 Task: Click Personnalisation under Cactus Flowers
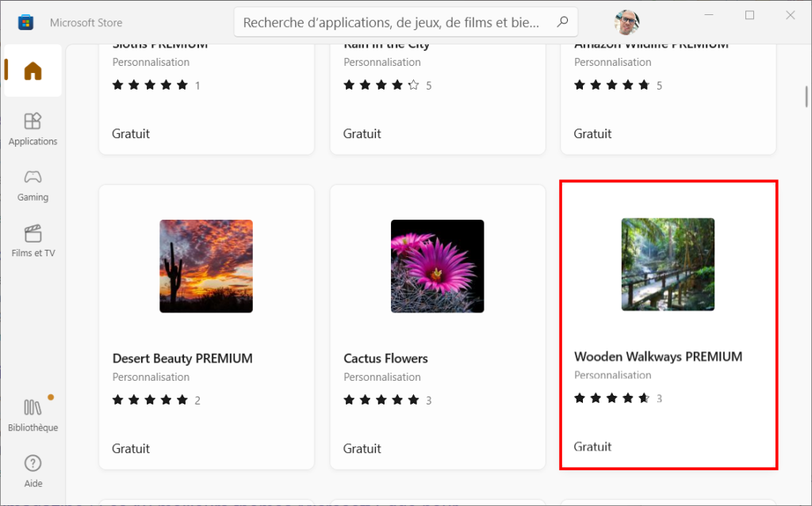pos(382,377)
